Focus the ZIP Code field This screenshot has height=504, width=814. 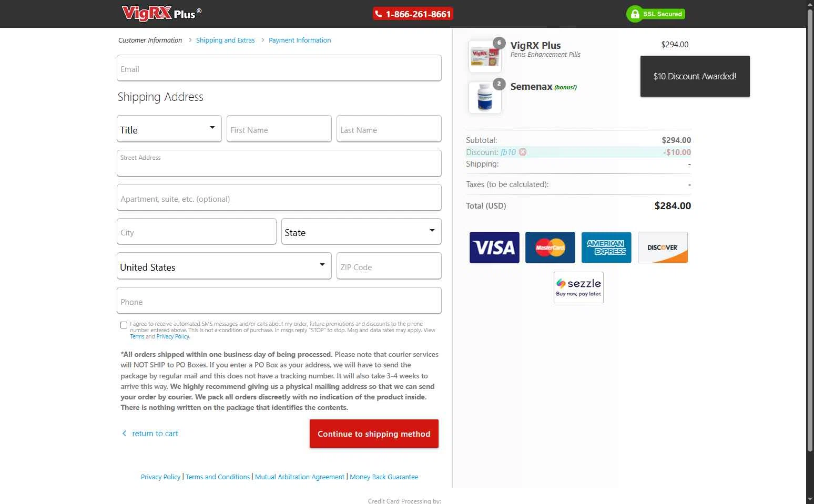pos(389,266)
